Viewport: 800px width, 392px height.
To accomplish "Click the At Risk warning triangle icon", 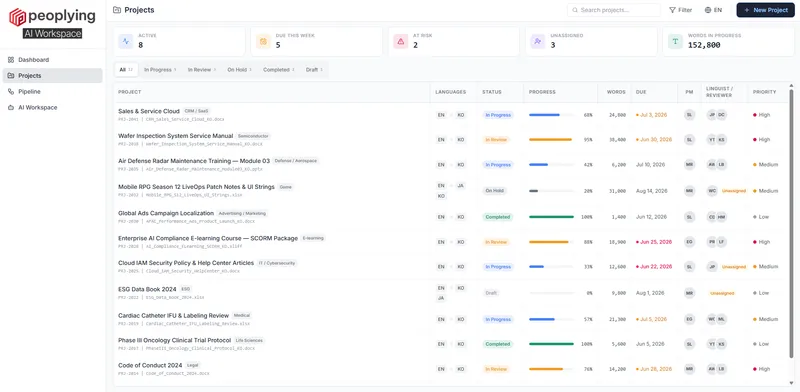I will 401,41.
